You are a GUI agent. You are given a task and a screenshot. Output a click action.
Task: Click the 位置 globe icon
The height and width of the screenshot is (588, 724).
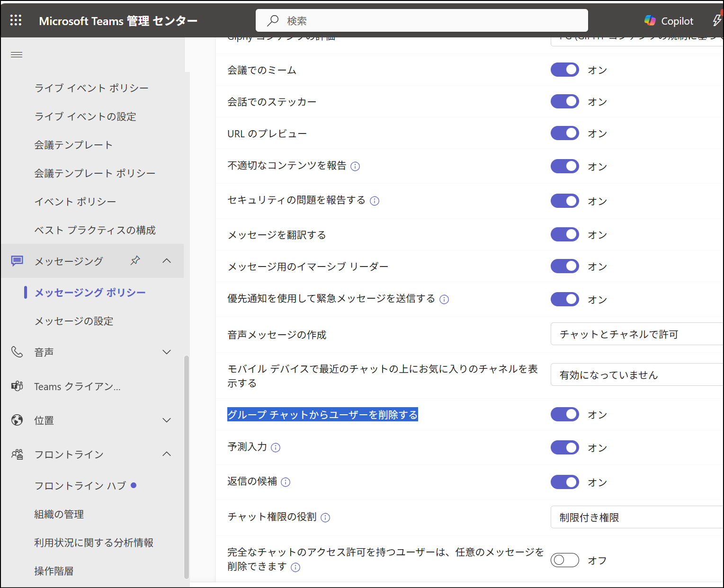[17, 420]
